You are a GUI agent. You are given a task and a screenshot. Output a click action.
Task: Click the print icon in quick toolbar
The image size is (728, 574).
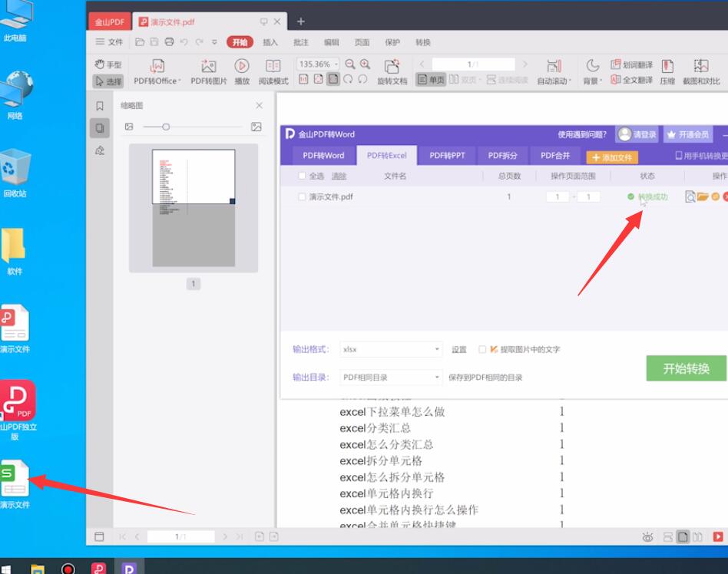click(169, 42)
